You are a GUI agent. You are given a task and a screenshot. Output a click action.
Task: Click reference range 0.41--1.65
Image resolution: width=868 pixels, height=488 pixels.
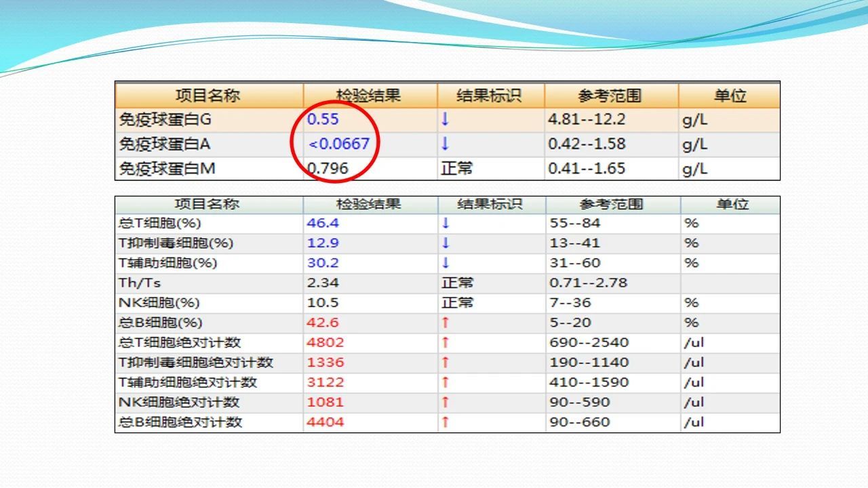point(587,168)
